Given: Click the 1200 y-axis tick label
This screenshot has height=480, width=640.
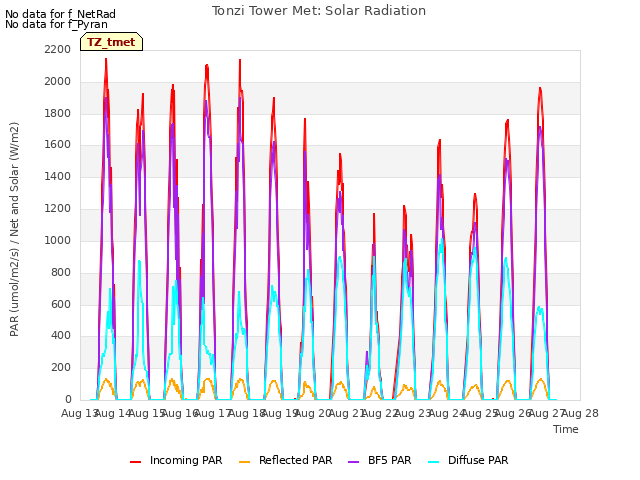Looking at the screenshot, I should click(x=58, y=209).
